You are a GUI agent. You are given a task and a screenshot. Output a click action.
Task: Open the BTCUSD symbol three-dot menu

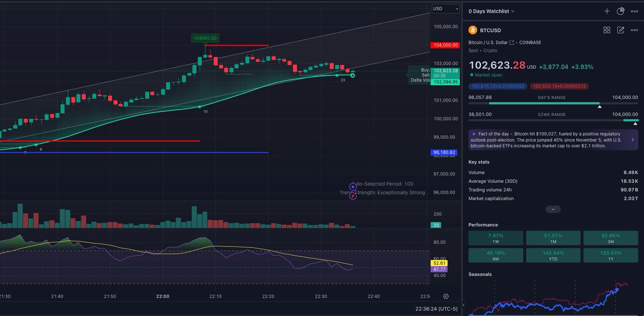click(x=635, y=31)
